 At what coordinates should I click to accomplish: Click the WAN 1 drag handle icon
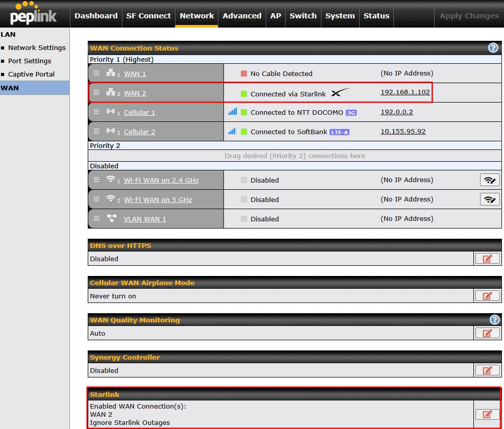[x=96, y=73]
